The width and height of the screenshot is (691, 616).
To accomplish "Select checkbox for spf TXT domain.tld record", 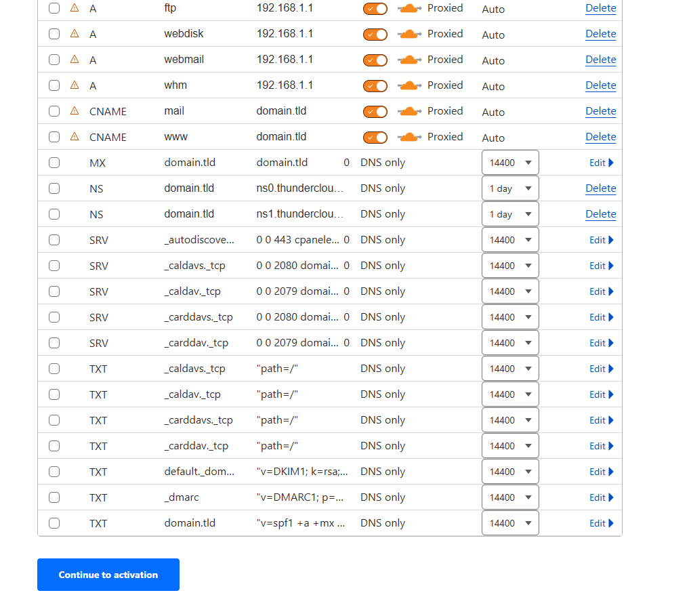I will pyautogui.click(x=54, y=523).
